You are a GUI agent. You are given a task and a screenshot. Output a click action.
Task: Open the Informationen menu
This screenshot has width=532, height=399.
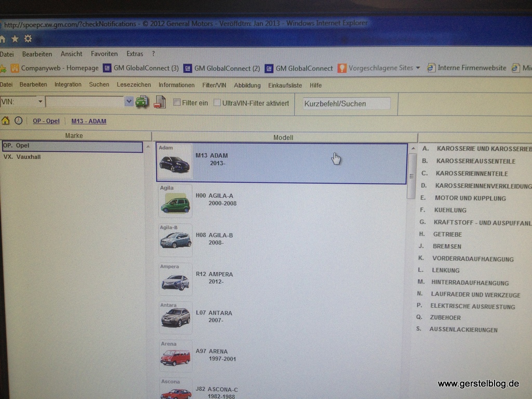click(177, 85)
